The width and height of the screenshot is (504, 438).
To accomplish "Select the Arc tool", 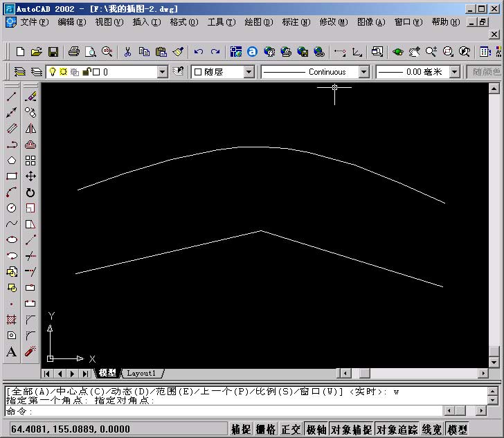I will point(12,192).
